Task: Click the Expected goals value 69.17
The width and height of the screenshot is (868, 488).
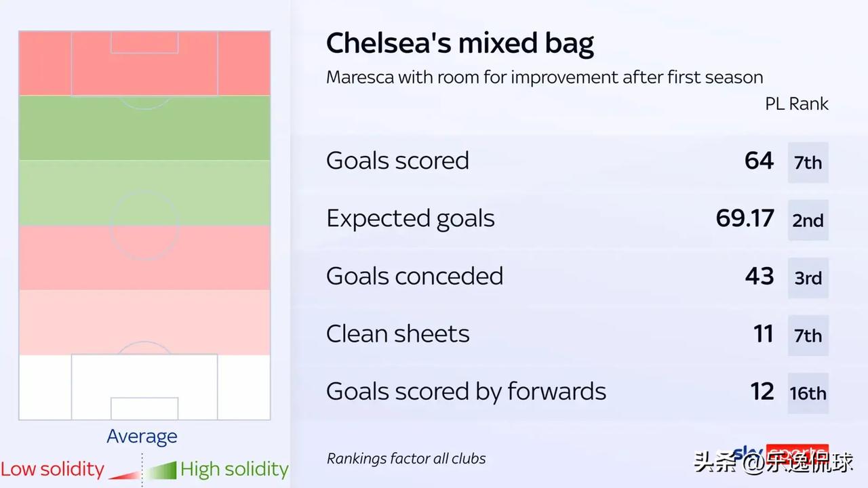Action: coord(745,218)
